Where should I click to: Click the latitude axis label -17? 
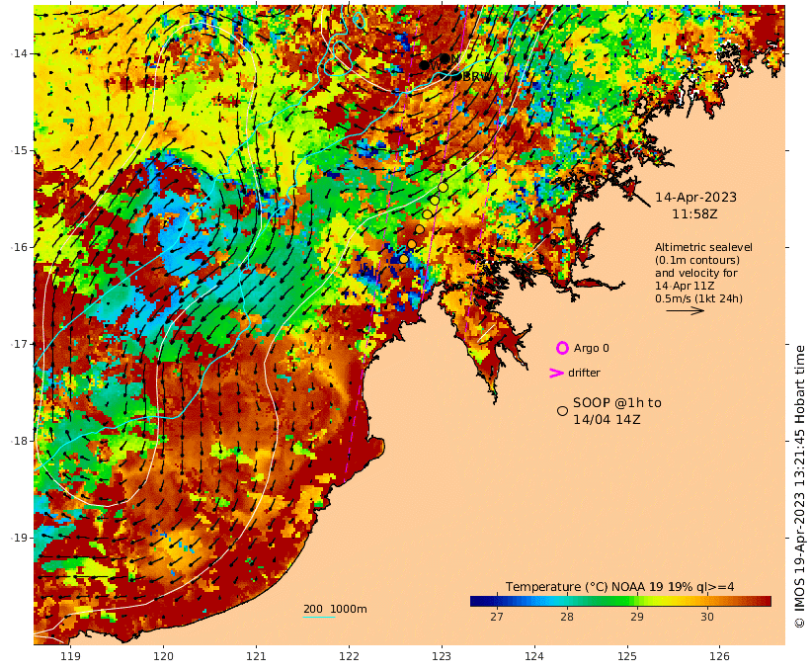pyautogui.click(x=19, y=344)
